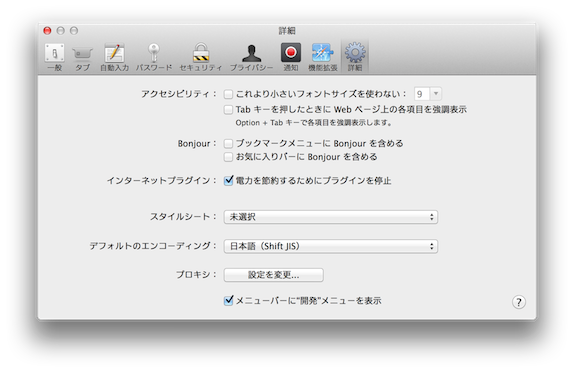Open the 自動入力 (AutoFill) pane

[115, 57]
